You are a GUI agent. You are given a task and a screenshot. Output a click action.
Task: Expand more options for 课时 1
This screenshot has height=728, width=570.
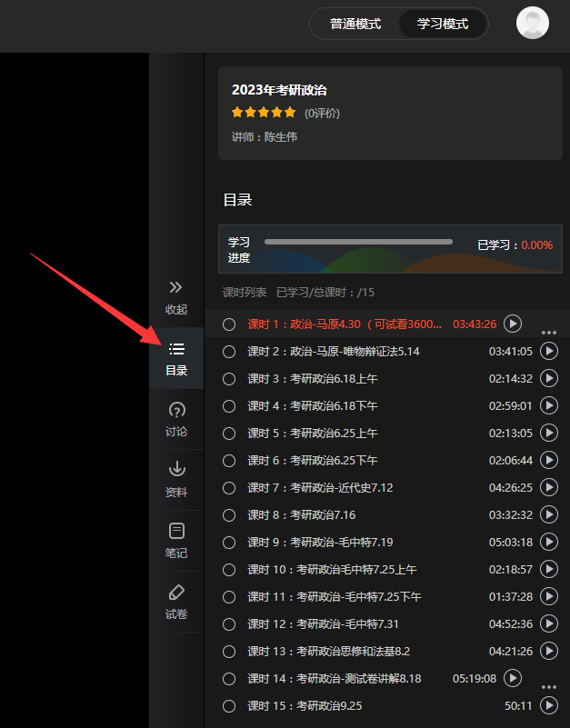(x=549, y=333)
